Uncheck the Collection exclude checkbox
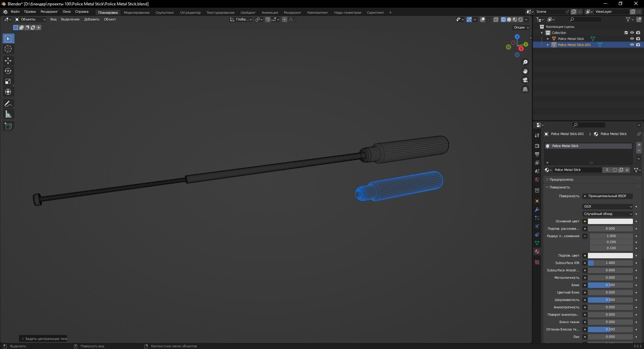The width and height of the screenshot is (644, 349). coord(626,33)
